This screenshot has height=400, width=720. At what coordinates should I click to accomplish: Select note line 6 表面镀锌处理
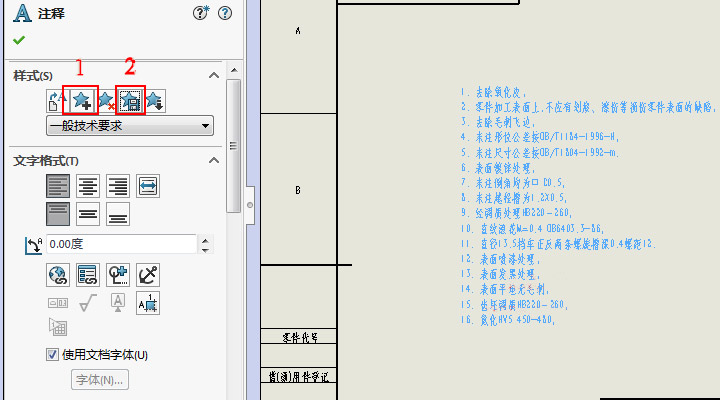[x=498, y=168]
